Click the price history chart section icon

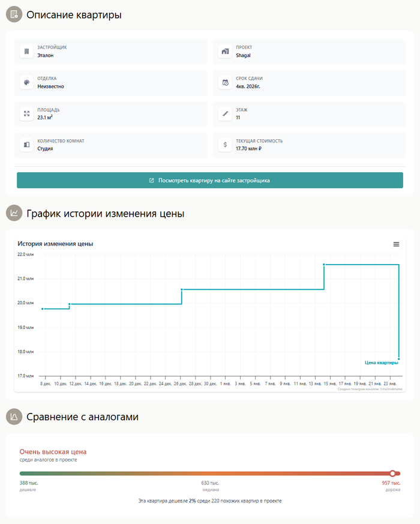pos(14,213)
